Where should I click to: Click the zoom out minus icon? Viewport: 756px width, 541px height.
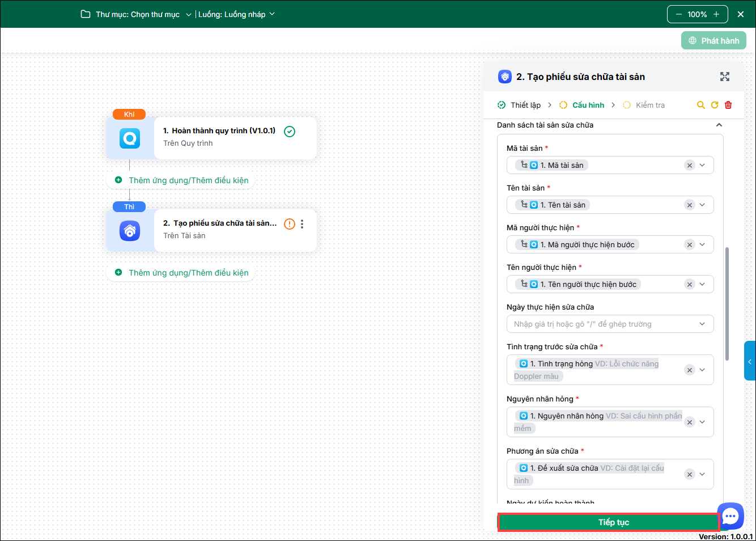[x=678, y=14]
